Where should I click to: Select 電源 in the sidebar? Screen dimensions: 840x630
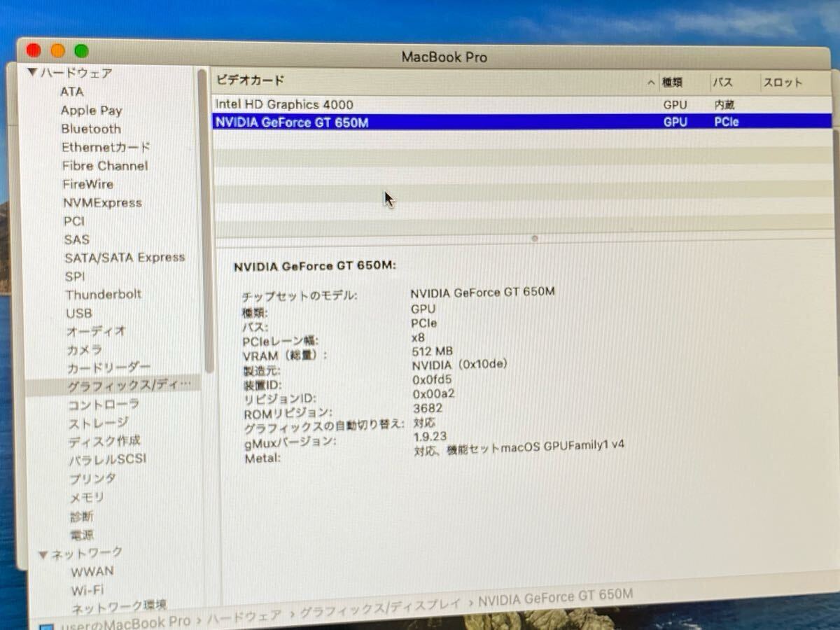(82, 535)
